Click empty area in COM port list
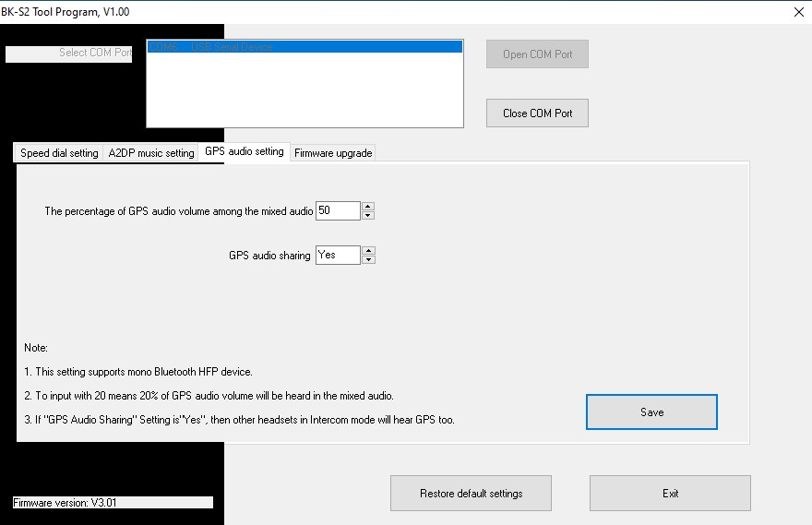The width and height of the screenshot is (812, 525). point(304,92)
